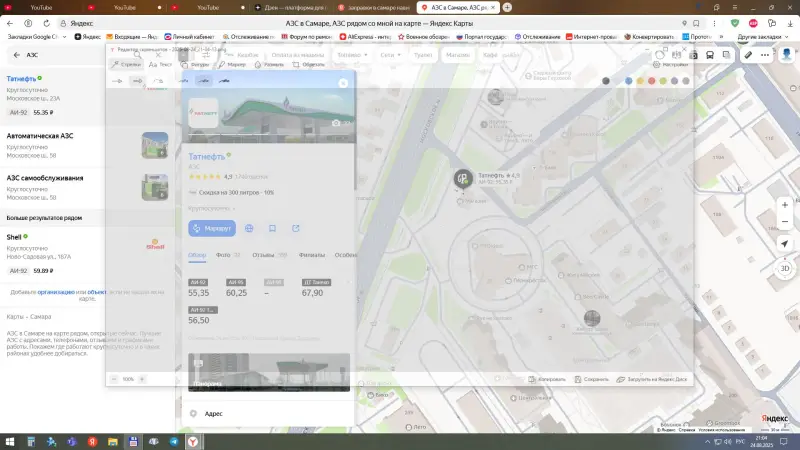The image size is (800, 450).
Task: Decrease zoom with the minus button
Action: click(114, 379)
